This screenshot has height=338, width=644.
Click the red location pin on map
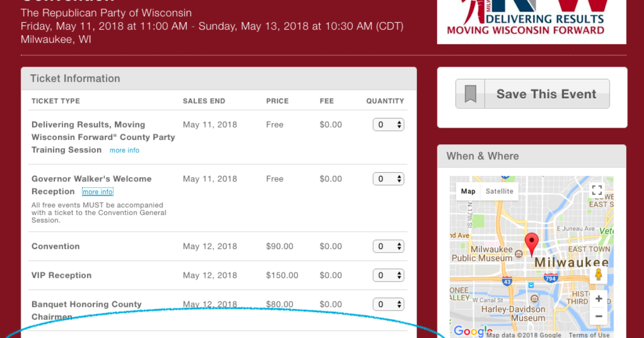click(531, 244)
